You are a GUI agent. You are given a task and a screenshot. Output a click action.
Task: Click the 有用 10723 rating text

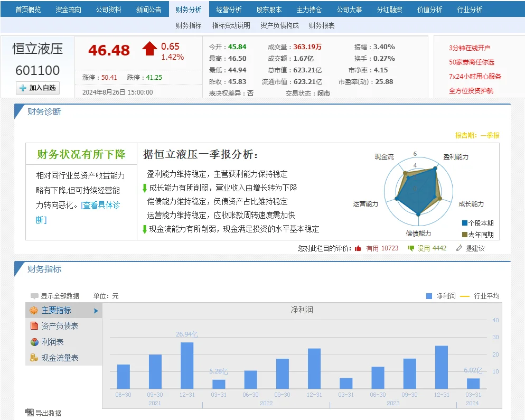click(x=382, y=248)
